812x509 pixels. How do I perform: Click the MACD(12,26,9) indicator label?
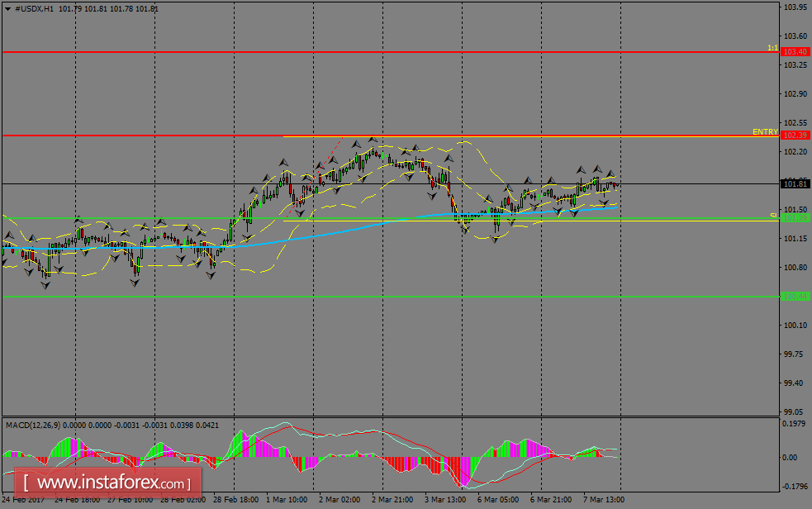point(36,425)
